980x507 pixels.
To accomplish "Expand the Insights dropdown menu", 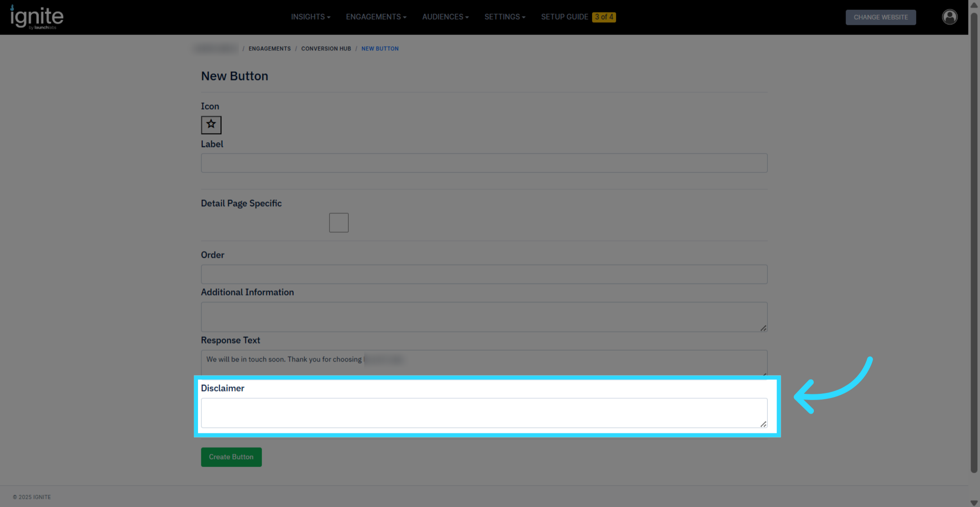I will point(310,17).
